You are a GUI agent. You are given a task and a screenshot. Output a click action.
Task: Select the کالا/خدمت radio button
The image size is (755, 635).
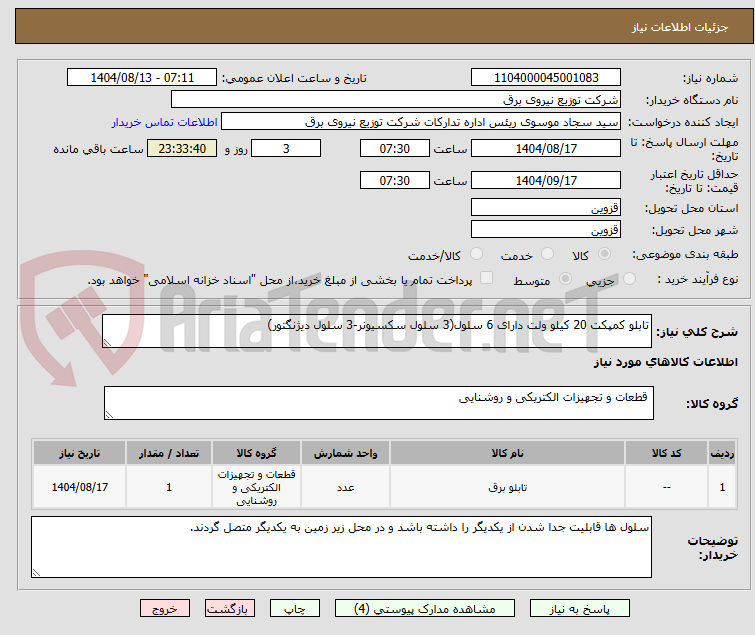point(476,254)
